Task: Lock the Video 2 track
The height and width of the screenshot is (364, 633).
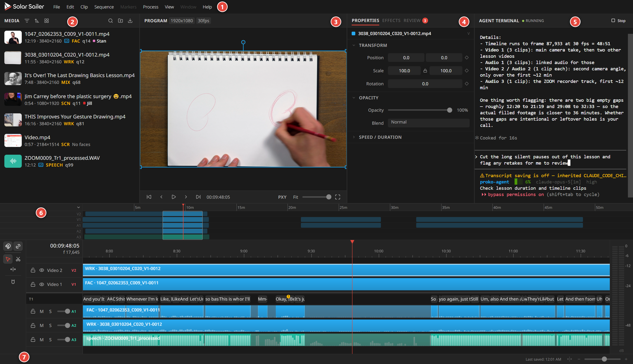Action: [x=33, y=270]
